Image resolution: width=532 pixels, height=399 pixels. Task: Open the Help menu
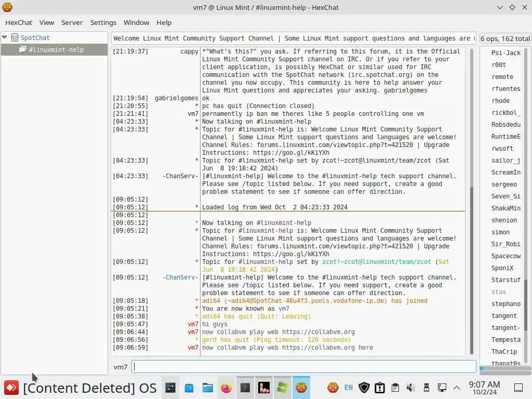tap(164, 22)
